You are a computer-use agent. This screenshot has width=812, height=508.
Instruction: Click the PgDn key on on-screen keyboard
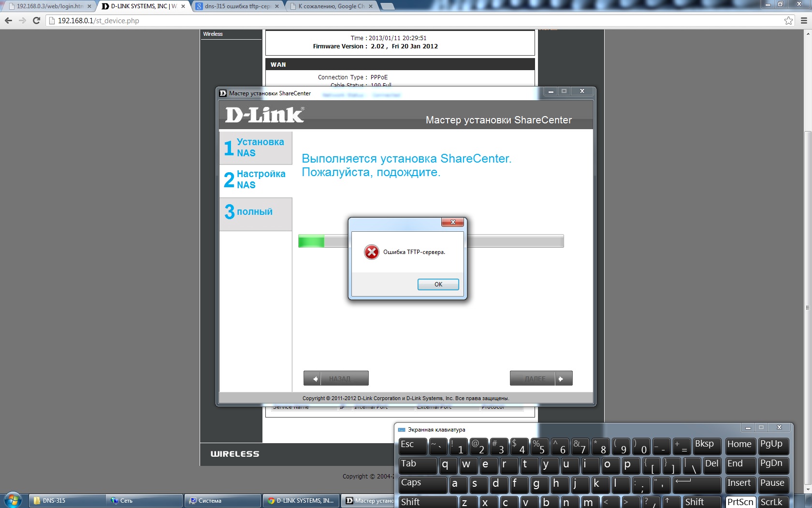pyautogui.click(x=773, y=465)
